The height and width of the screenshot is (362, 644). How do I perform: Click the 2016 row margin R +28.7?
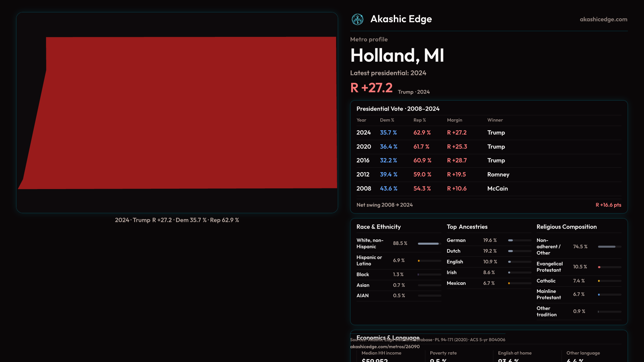457,161
